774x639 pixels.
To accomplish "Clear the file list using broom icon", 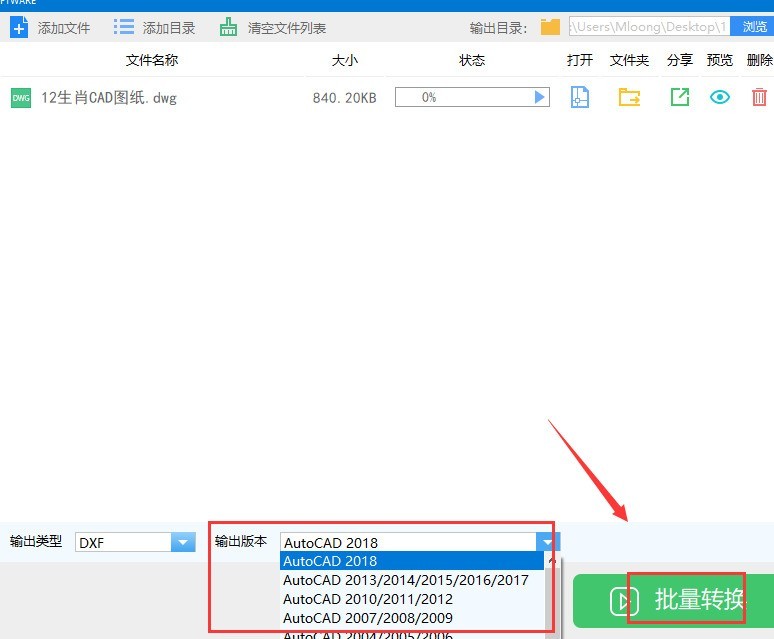I will (x=229, y=27).
